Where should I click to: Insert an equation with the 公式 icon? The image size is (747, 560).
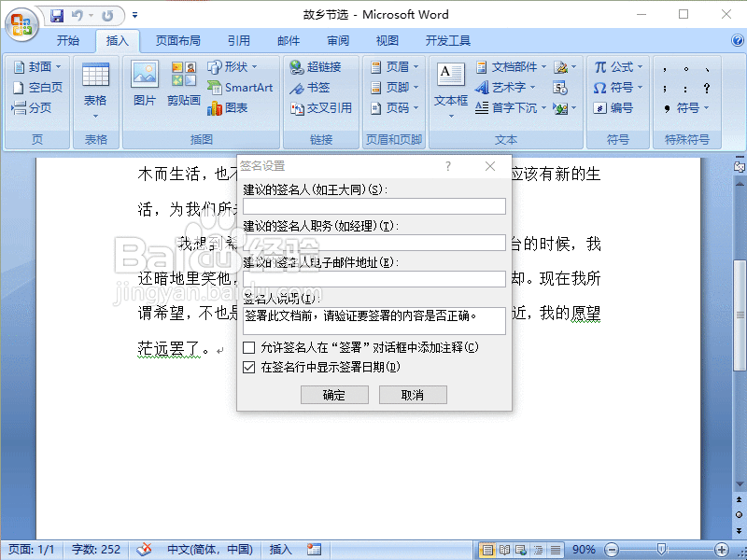pos(618,65)
